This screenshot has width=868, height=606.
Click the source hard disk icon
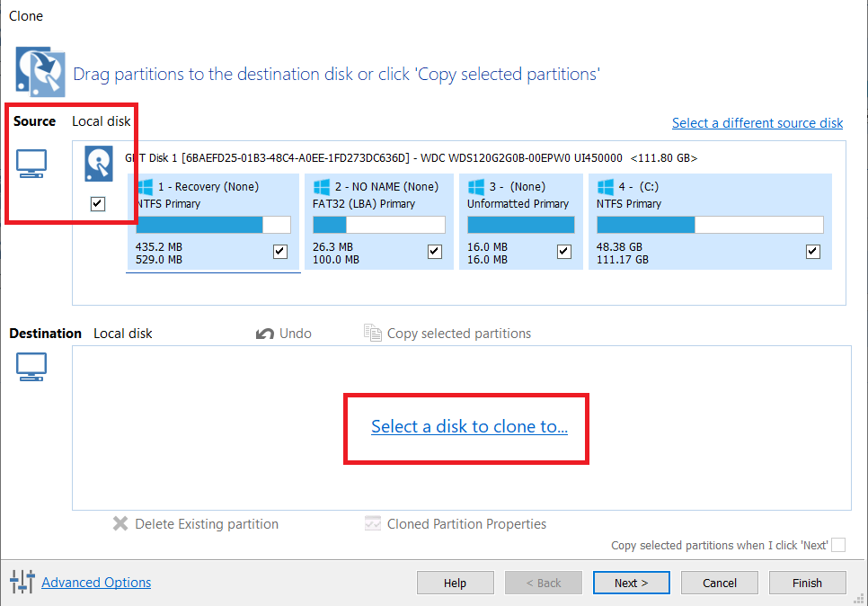point(98,164)
